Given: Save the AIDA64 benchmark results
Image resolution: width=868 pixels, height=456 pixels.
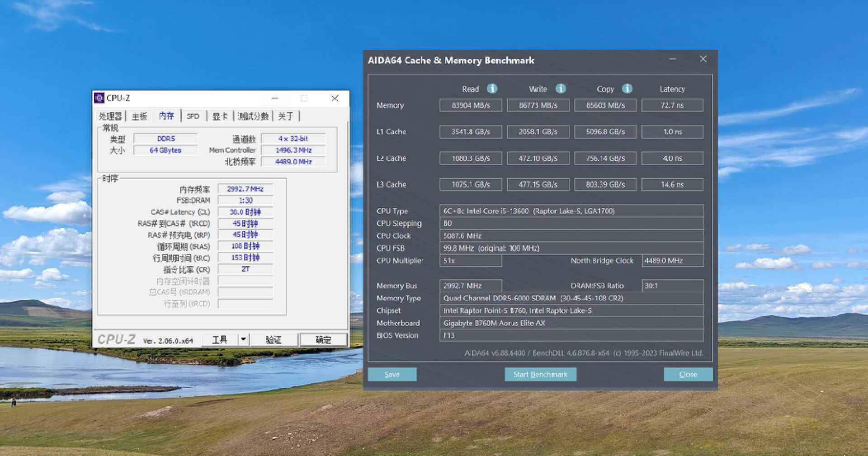Looking at the screenshot, I should click(392, 374).
